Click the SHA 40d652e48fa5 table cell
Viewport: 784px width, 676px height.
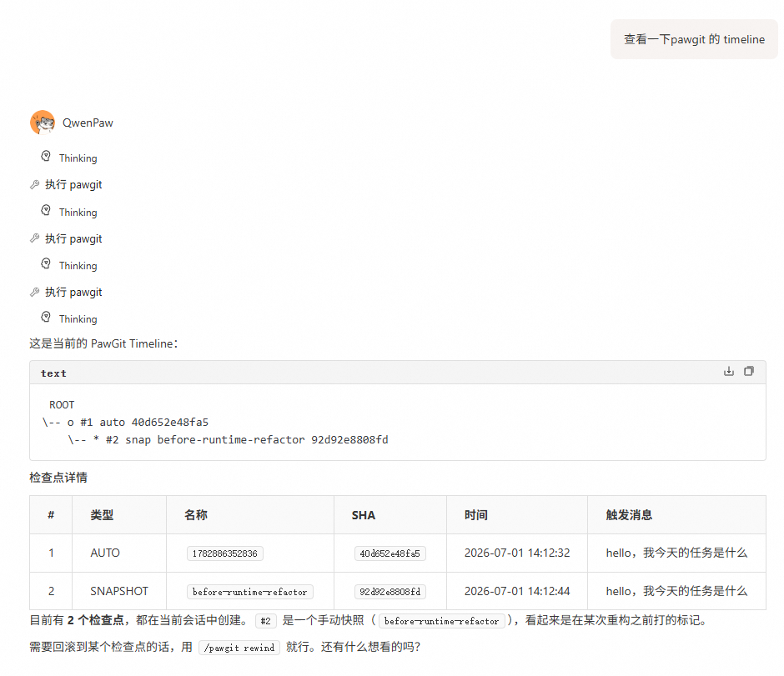(x=390, y=553)
